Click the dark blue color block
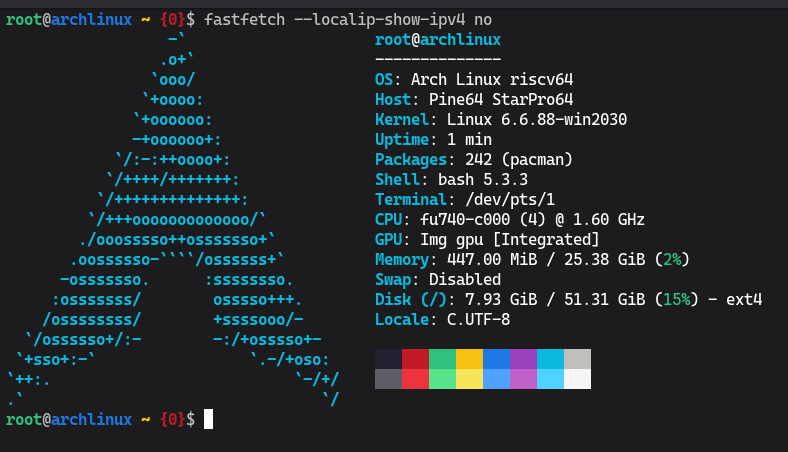Image resolution: width=788 pixels, height=452 pixels. point(497,359)
